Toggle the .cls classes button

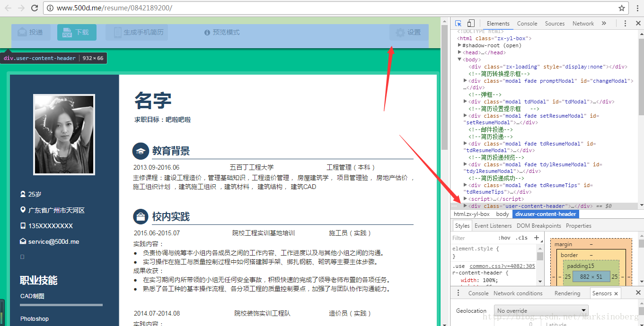[522, 238]
